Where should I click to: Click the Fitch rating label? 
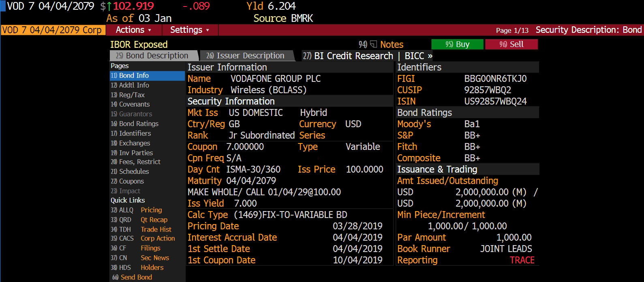(407, 147)
